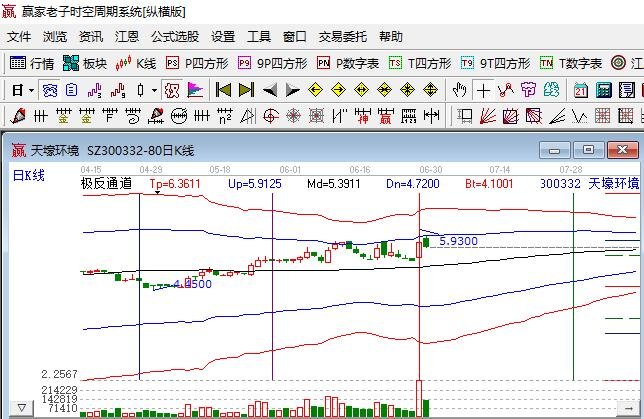644x419 pixels.
Task: Select the hand pan tool
Action: point(460,90)
